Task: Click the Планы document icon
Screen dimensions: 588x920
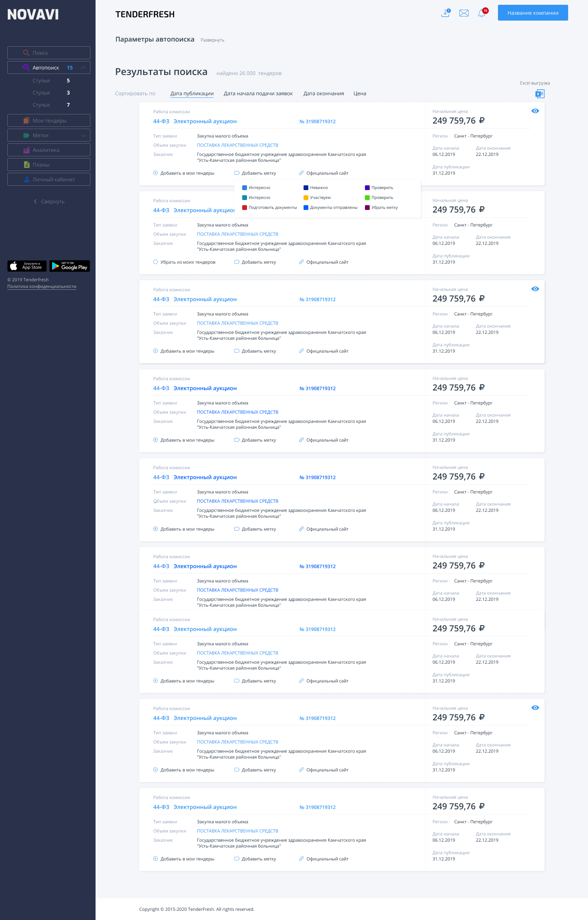Action: pyautogui.click(x=27, y=165)
